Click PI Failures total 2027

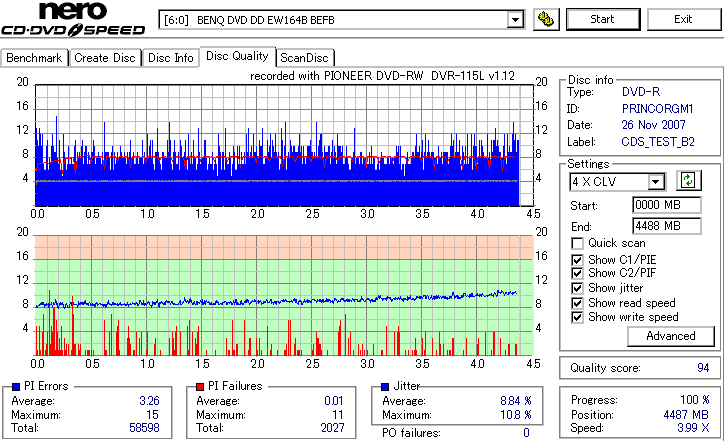coord(333,428)
